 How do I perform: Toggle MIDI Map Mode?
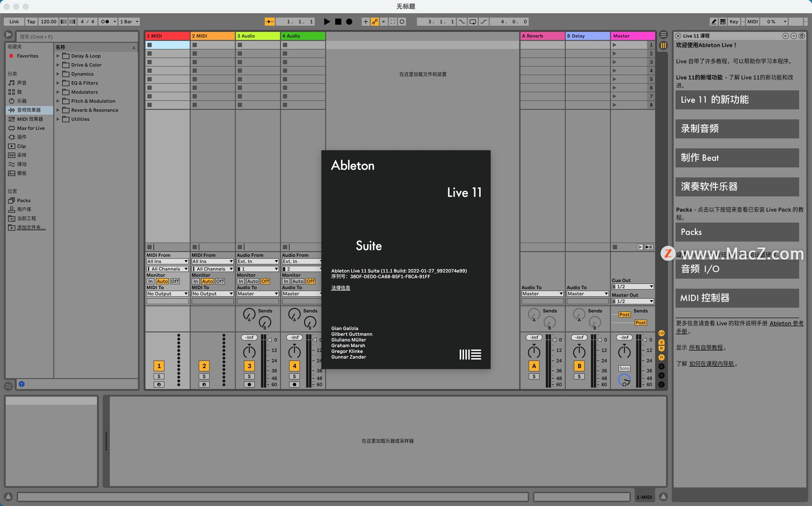pyautogui.click(x=752, y=22)
